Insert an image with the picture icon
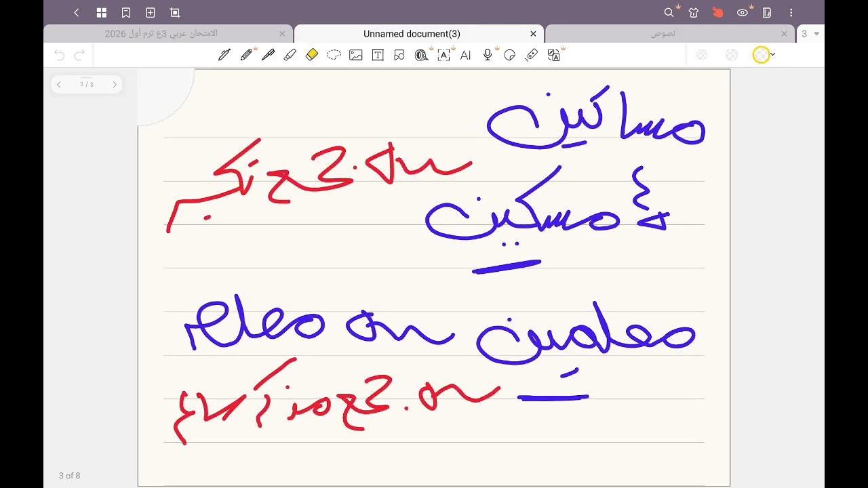868x488 pixels. coord(355,55)
